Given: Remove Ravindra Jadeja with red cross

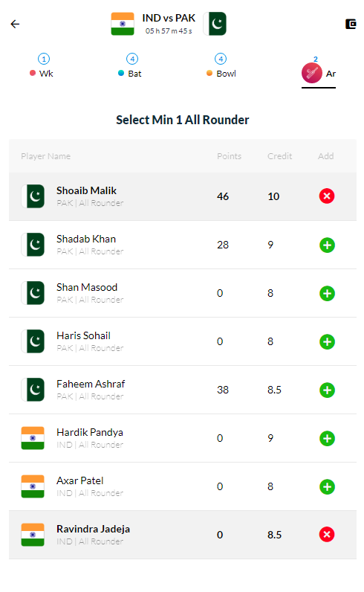Looking at the screenshot, I should click(x=327, y=534).
